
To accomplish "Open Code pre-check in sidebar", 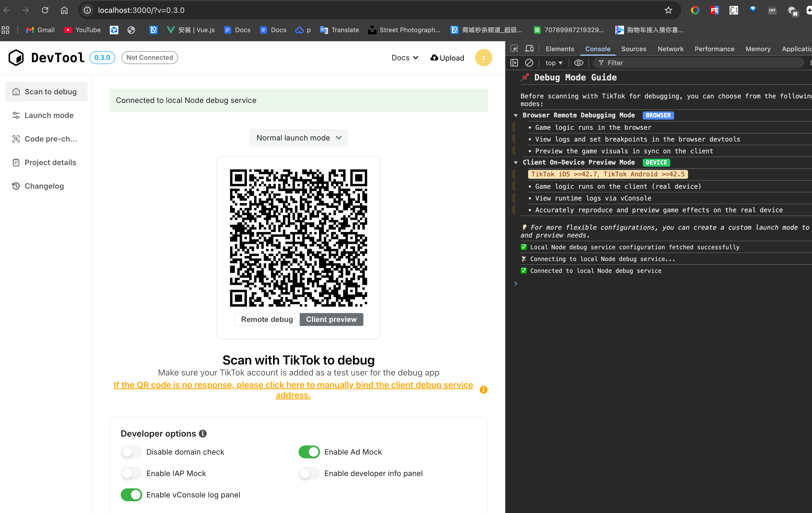I will coord(47,139).
